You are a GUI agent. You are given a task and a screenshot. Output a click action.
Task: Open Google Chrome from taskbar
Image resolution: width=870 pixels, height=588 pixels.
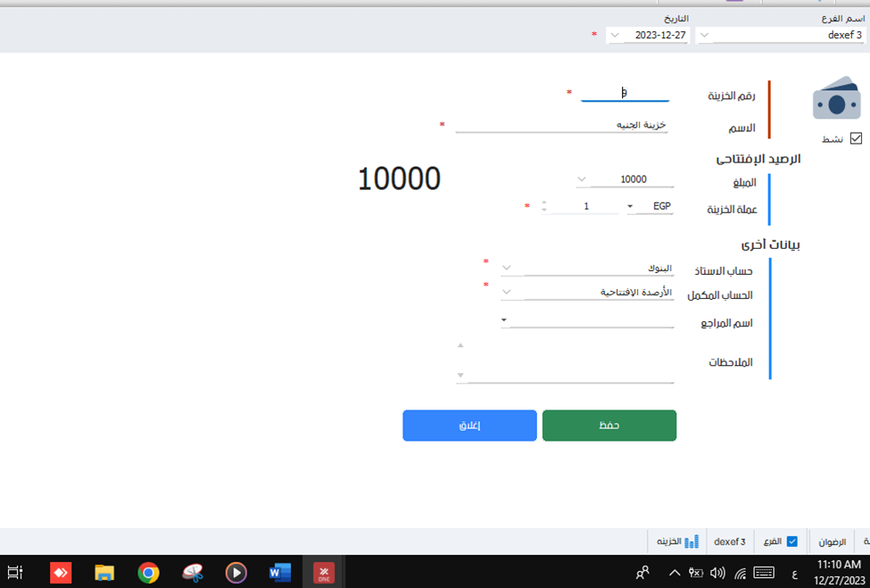[148, 572]
